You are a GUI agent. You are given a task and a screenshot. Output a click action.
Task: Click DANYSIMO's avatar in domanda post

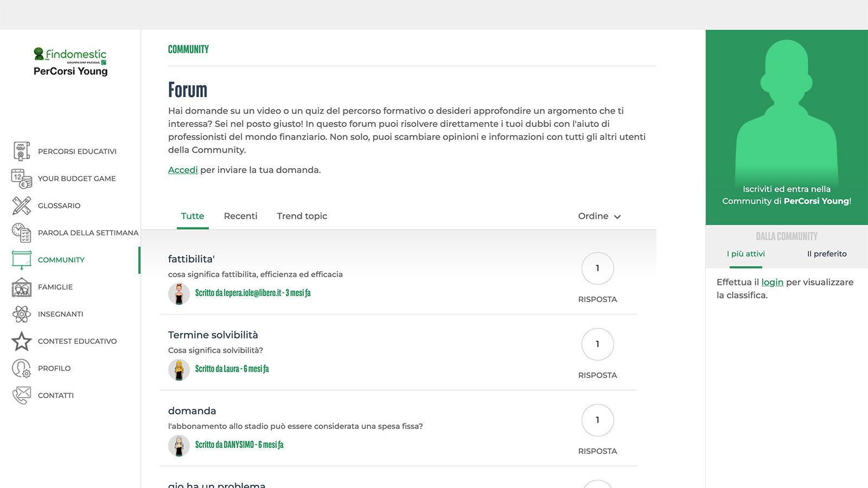coord(179,445)
